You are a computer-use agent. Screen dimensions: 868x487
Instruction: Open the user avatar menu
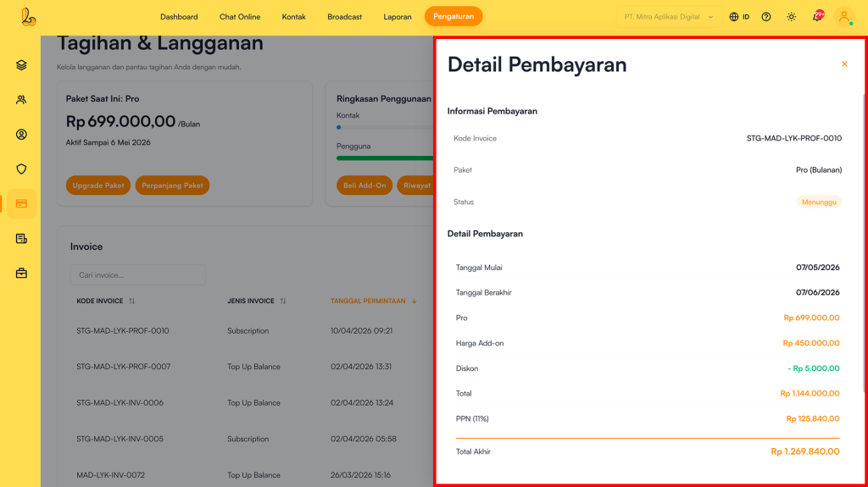click(843, 17)
